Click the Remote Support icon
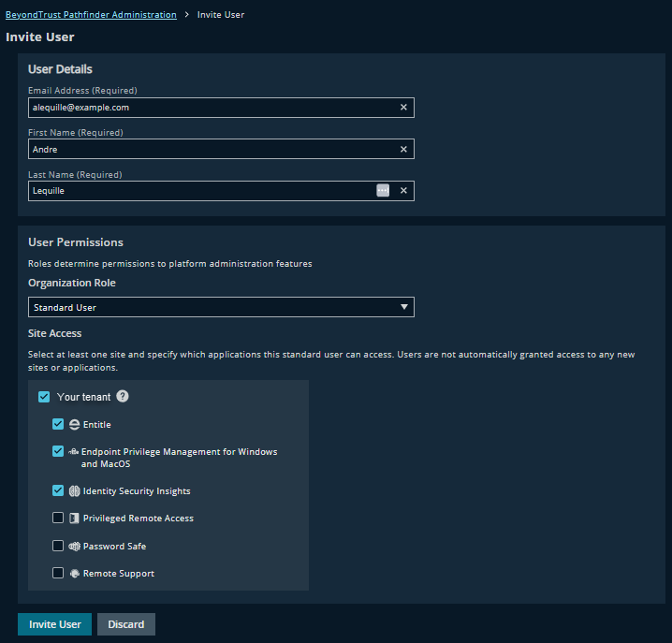 (75, 574)
